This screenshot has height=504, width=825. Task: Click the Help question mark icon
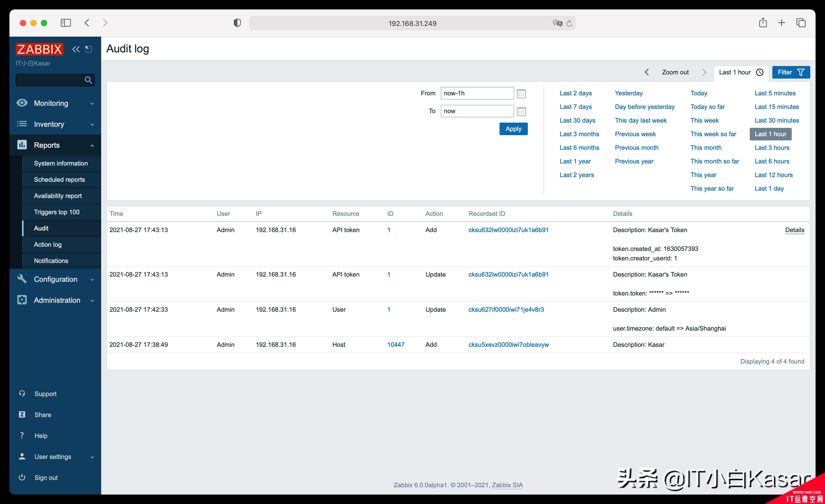[22, 435]
